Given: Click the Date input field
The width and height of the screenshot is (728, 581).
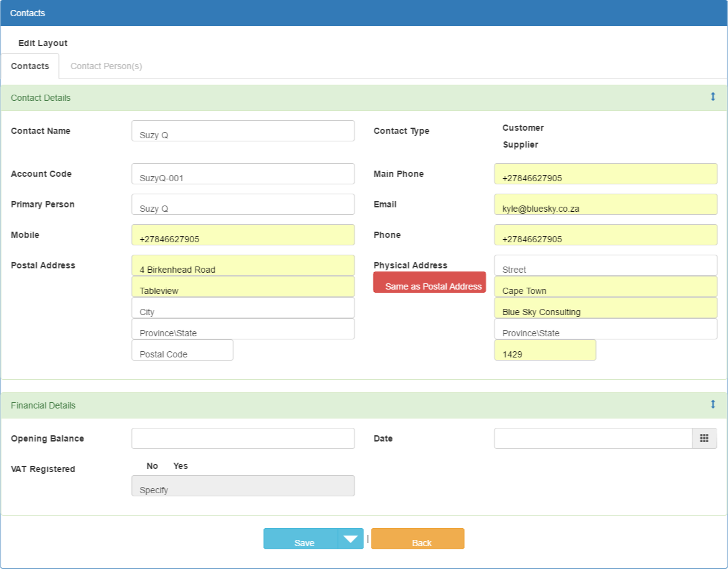Looking at the screenshot, I should (594, 438).
